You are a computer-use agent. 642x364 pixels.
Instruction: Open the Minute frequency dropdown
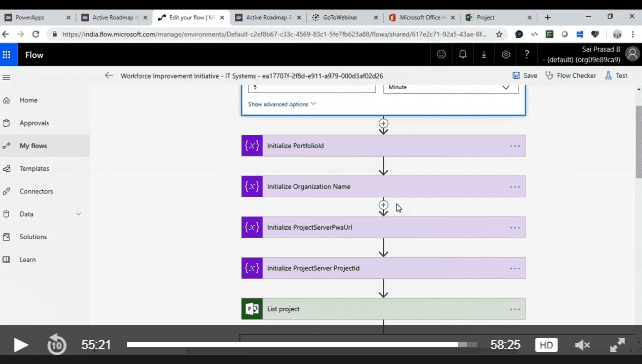tap(451, 88)
